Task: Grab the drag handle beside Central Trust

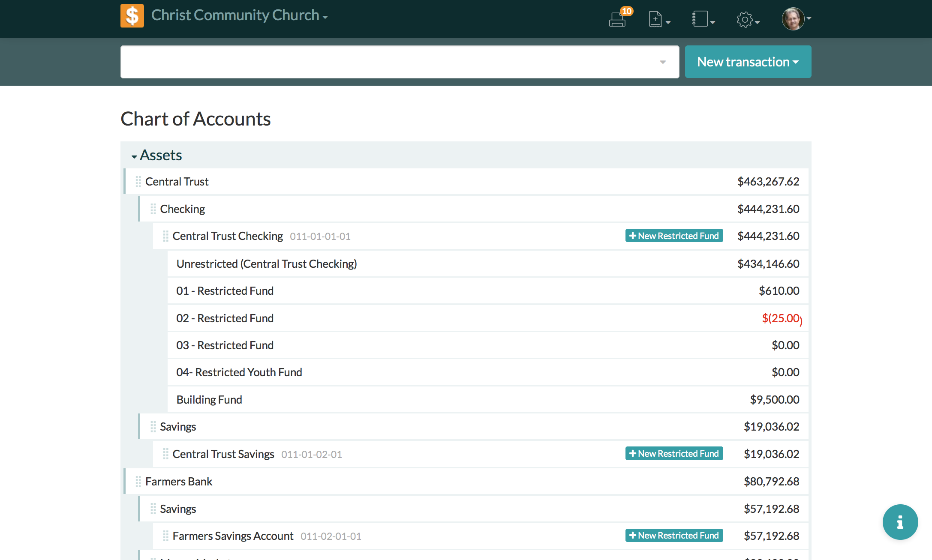Action: click(138, 182)
